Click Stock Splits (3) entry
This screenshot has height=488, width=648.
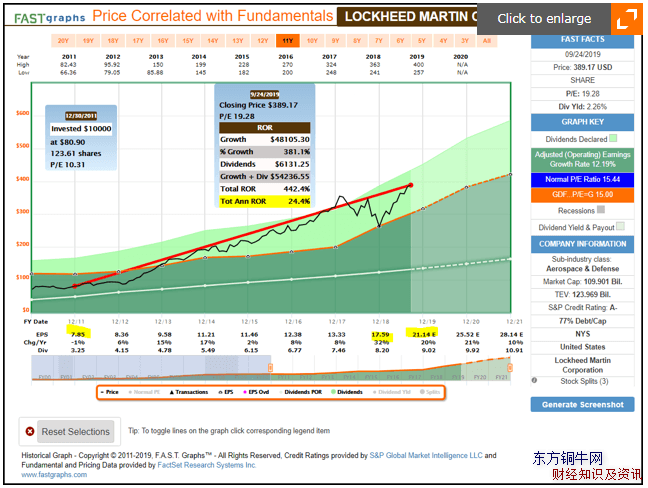click(584, 381)
